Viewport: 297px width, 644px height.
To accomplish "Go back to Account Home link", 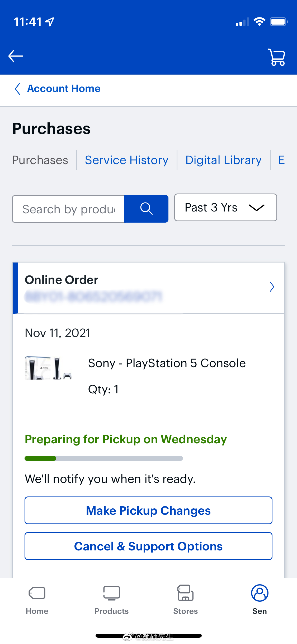I will (x=64, y=89).
